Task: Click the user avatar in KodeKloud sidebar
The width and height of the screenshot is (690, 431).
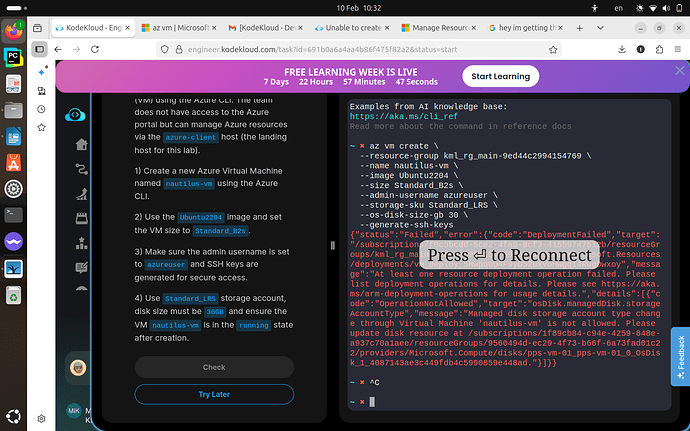Action: tap(78, 368)
